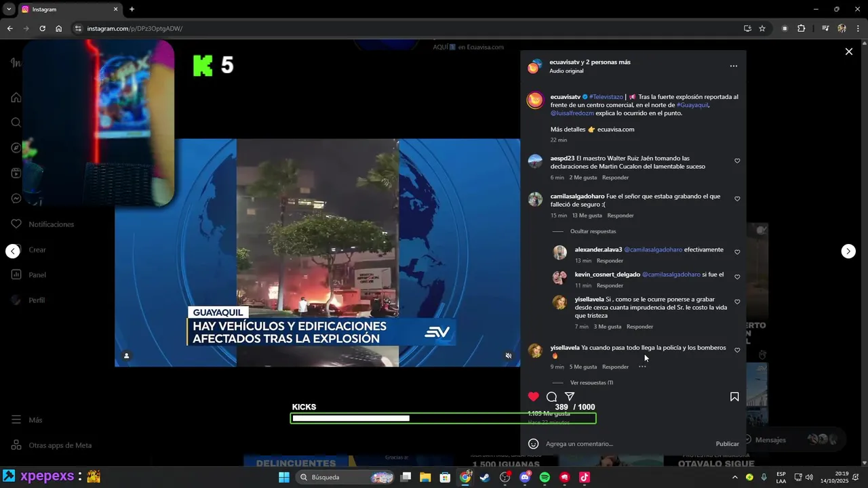Open Instagram Home icon in the sidebar
The height and width of the screenshot is (488, 868).
point(16,98)
